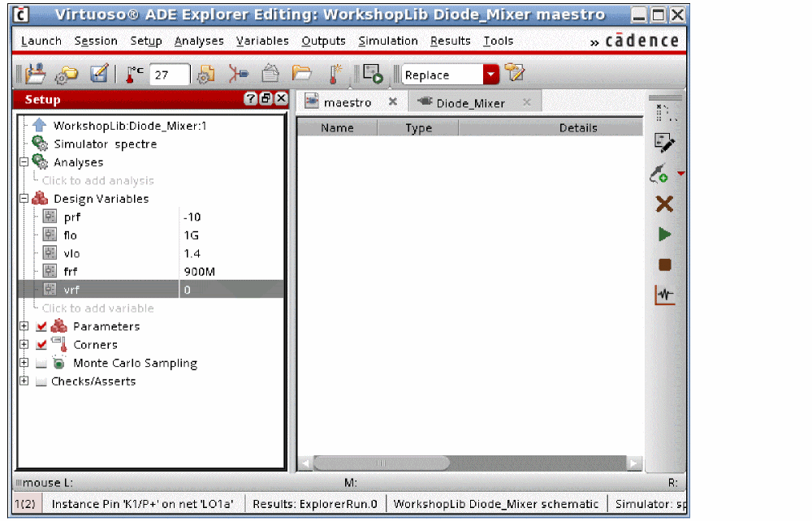Open the Session menu

tap(96, 41)
